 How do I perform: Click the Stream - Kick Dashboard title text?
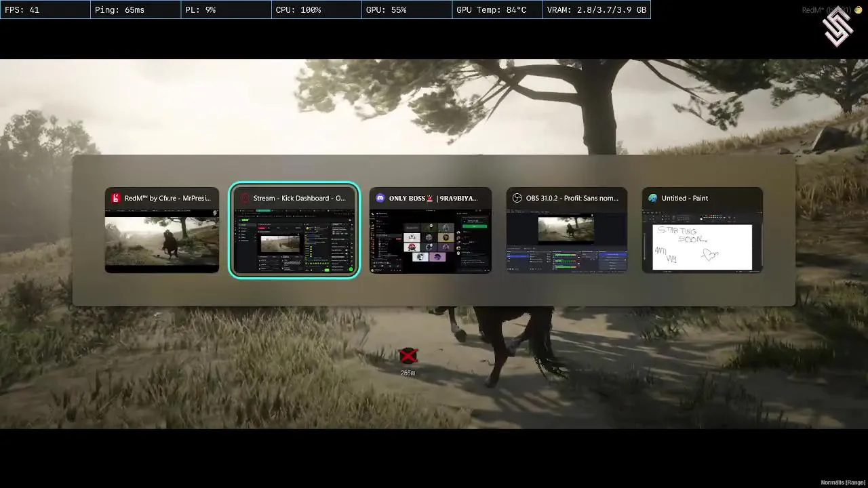pyautogui.click(x=300, y=199)
